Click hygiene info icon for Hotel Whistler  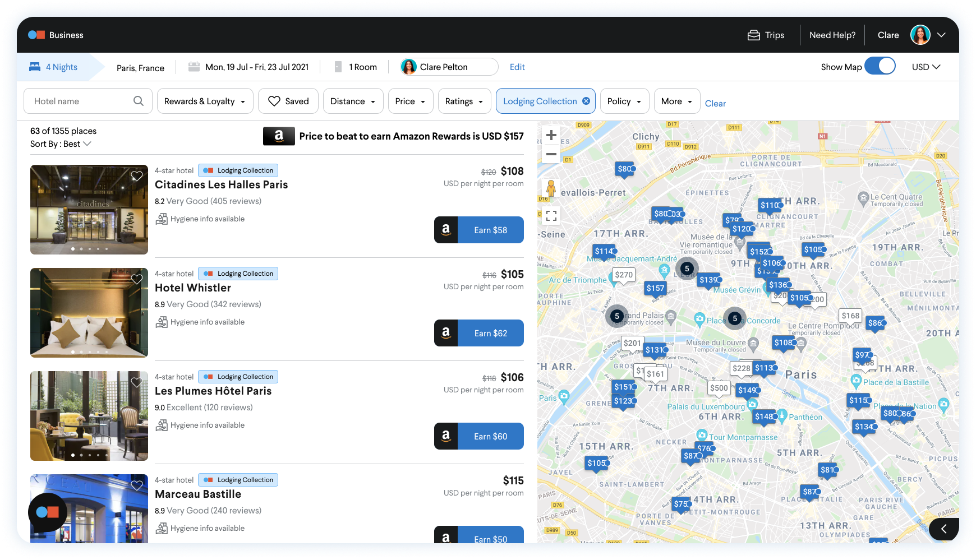[x=162, y=322]
